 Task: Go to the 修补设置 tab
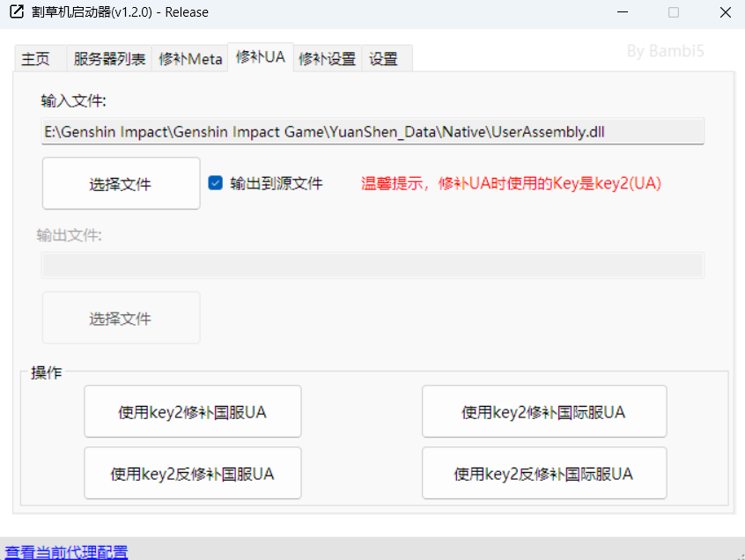(328, 59)
